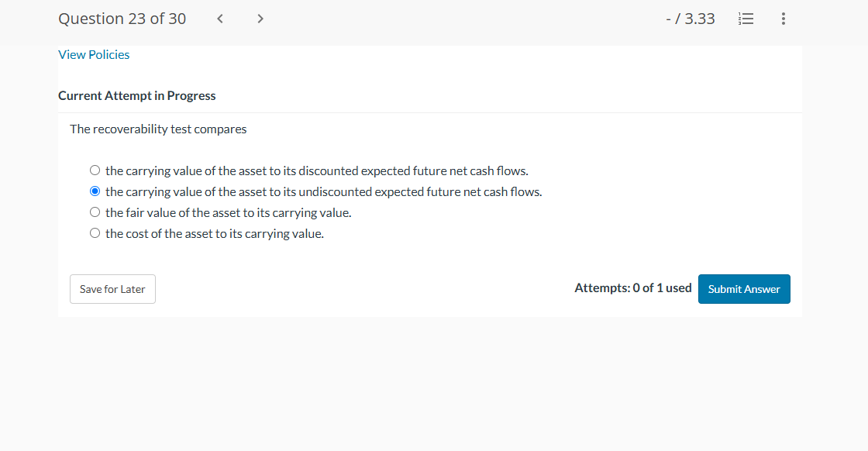The height and width of the screenshot is (451, 868).
Task: Open the question list icon
Action: [746, 19]
